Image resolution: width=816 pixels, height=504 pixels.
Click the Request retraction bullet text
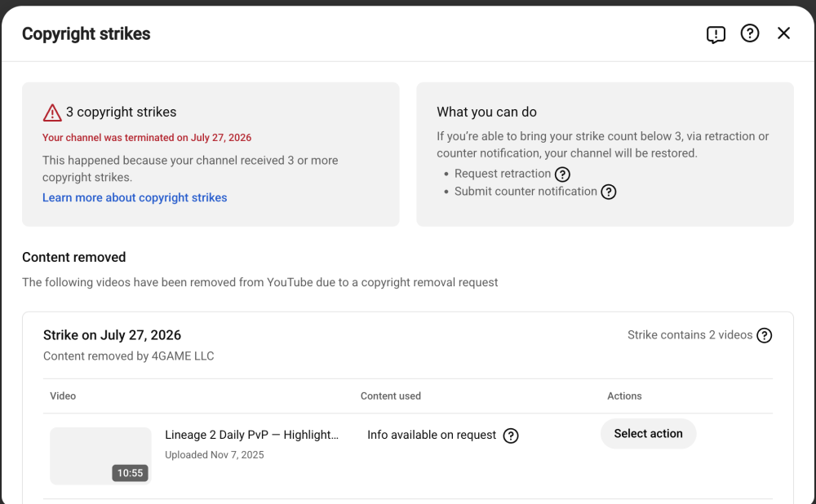coord(502,174)
